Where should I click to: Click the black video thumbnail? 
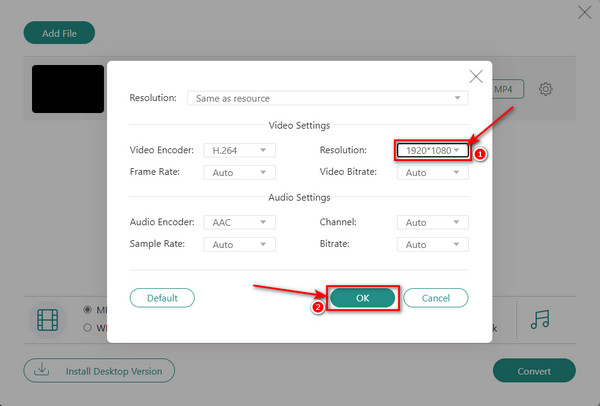(x=68, y=89)
